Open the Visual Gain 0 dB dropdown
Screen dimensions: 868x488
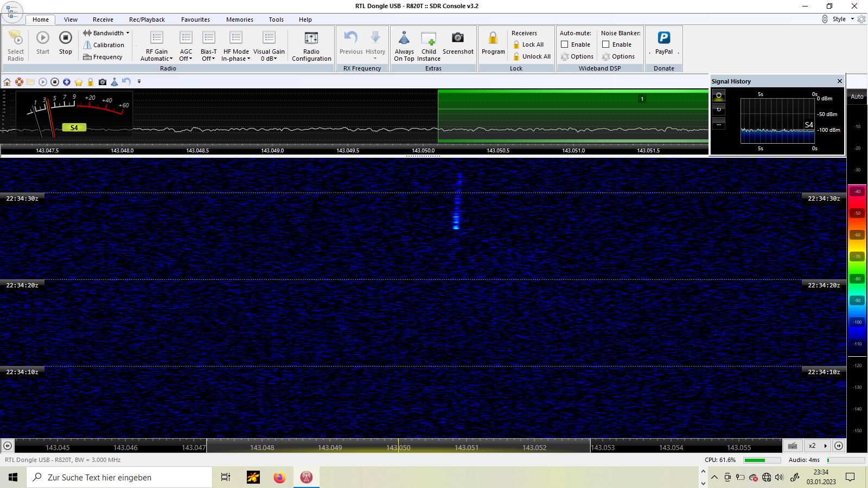click(269, 46)
